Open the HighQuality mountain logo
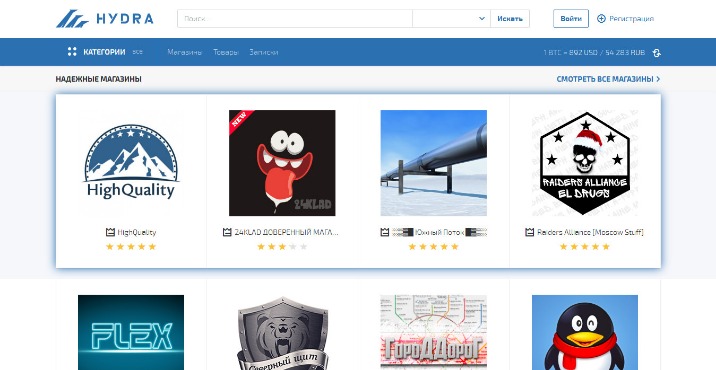 131,163
